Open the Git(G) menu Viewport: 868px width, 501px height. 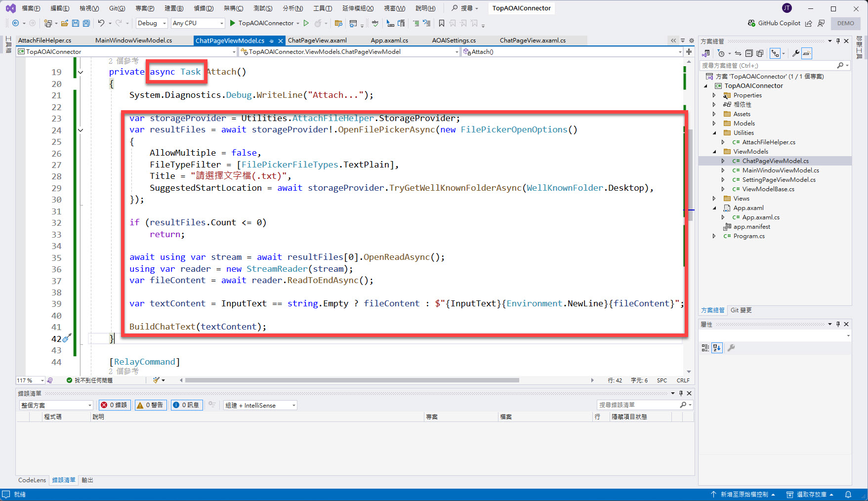point(117,8)
